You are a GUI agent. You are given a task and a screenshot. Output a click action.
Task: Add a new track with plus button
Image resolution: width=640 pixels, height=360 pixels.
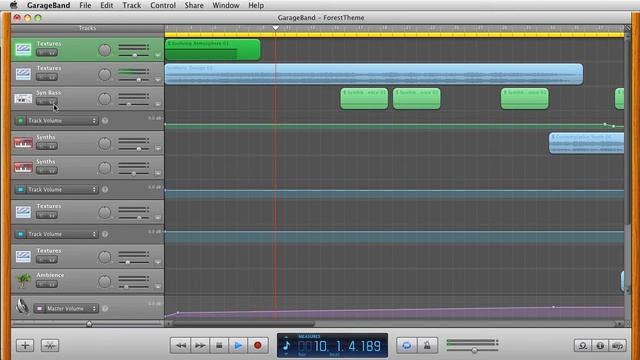(25, 345)
